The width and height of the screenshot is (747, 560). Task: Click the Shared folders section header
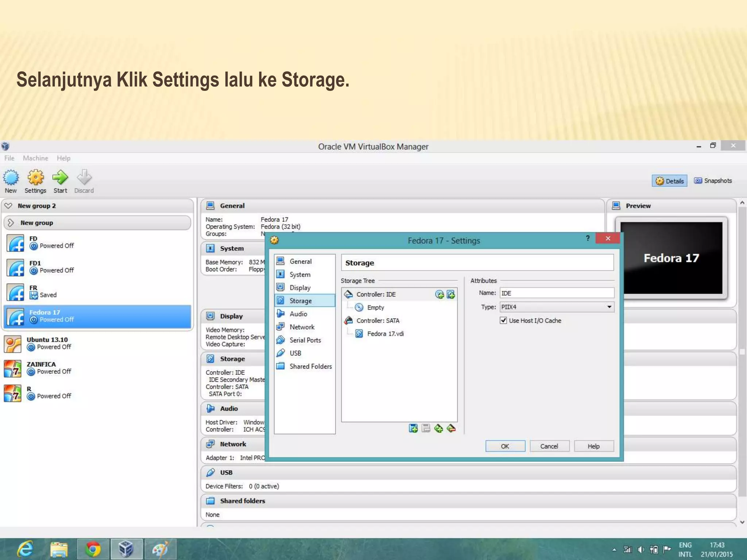468,501
